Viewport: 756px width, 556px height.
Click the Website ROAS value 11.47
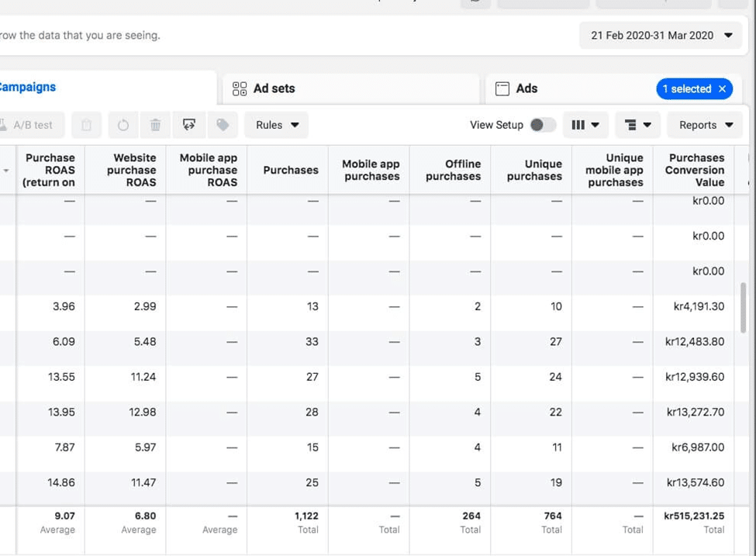point(143,482)
